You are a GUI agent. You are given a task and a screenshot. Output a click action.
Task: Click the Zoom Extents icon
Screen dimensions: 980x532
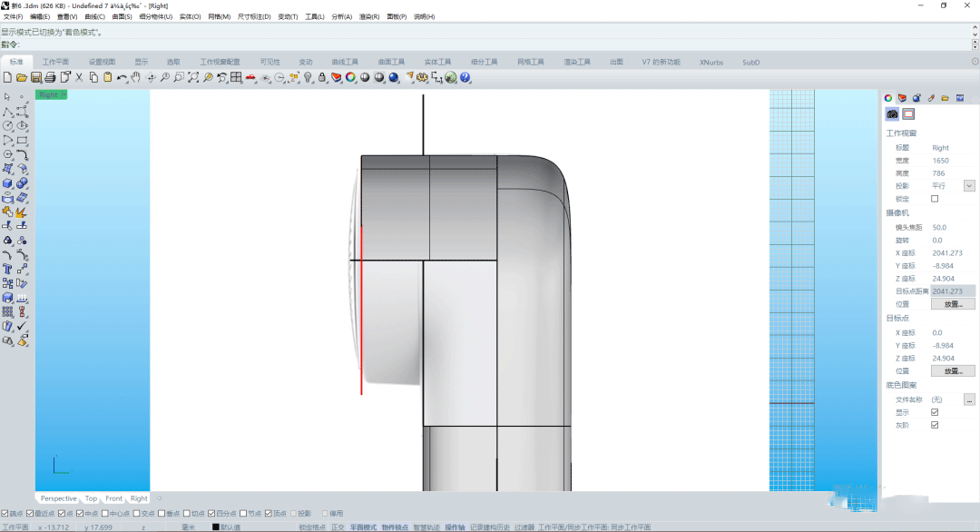[x=193, y=78]
